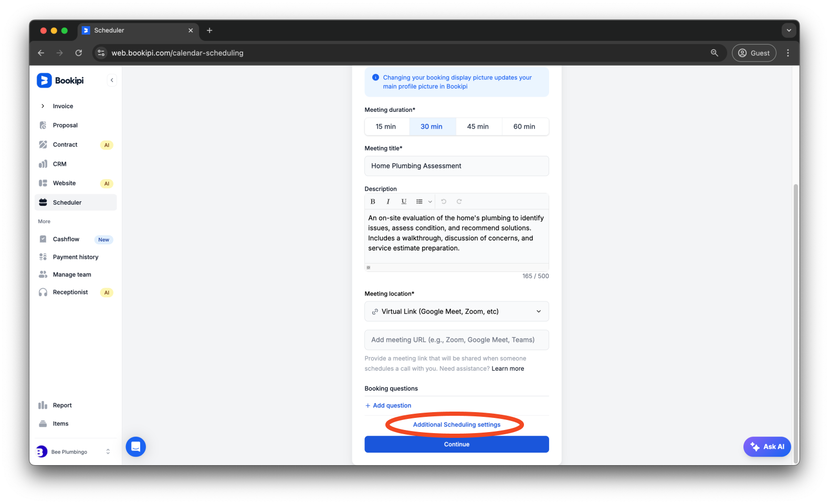Click the Contract AI badge
829x504 pixels.
click(x=107, y=145)
